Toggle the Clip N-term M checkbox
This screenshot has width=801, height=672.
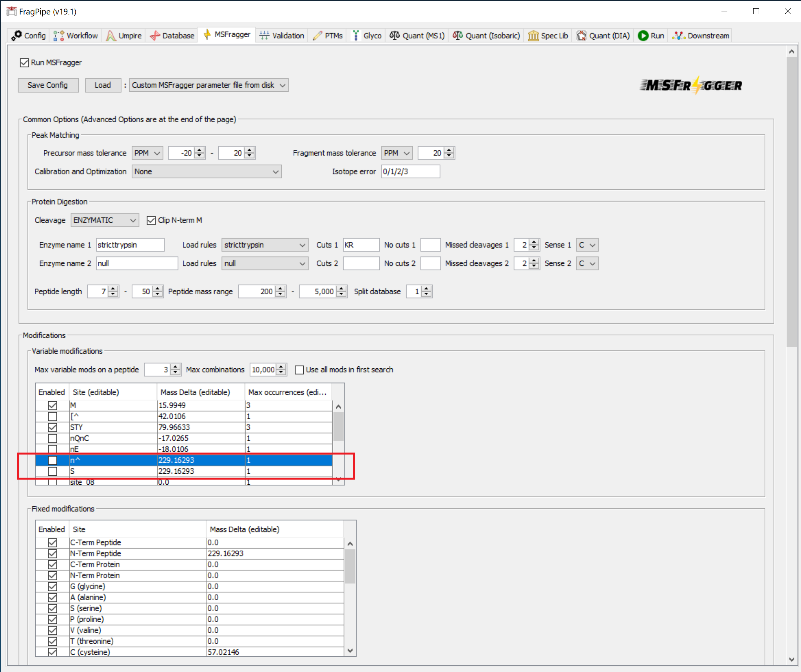click(x=151, y=220)
